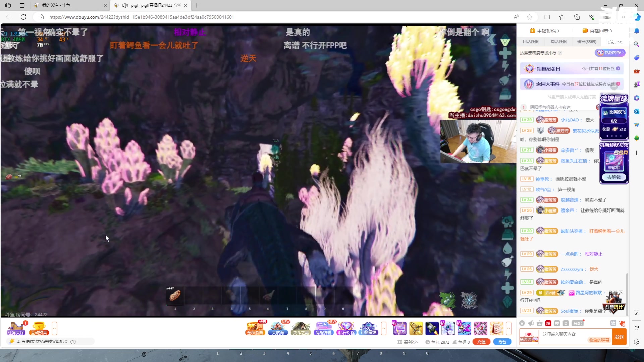Click the megaphone horn icon in chat
The height and width of the screenshot is (362, 644).
(531, 323)
